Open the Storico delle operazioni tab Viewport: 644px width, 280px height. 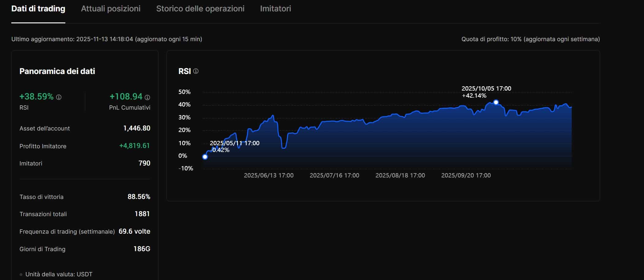pos(200,9)
